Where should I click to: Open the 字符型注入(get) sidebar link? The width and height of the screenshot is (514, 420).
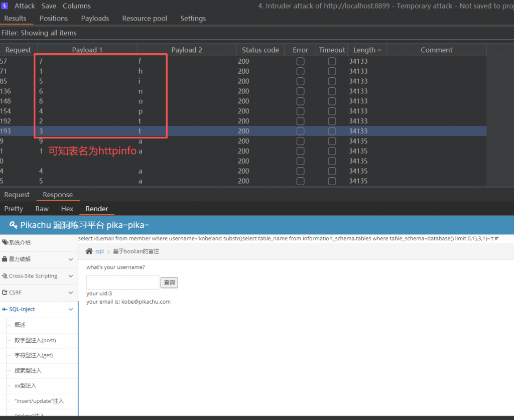pos(34,355)
